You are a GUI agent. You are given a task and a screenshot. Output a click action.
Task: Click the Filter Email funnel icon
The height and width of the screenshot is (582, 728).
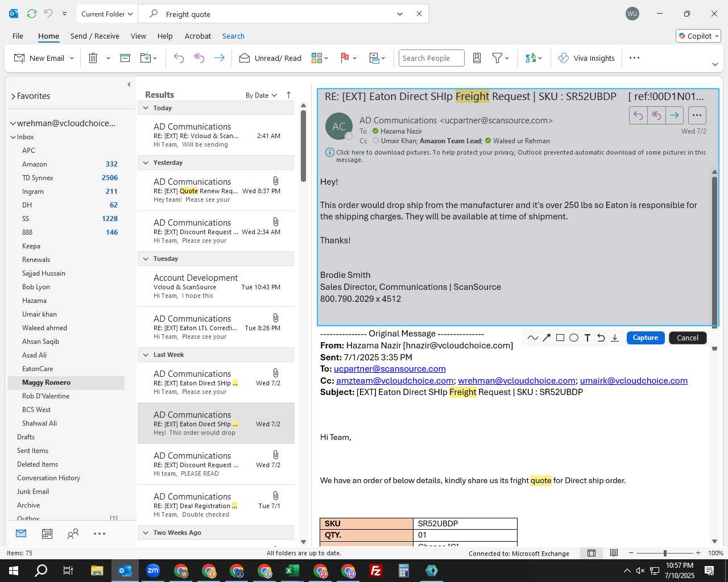coord(497,58)
